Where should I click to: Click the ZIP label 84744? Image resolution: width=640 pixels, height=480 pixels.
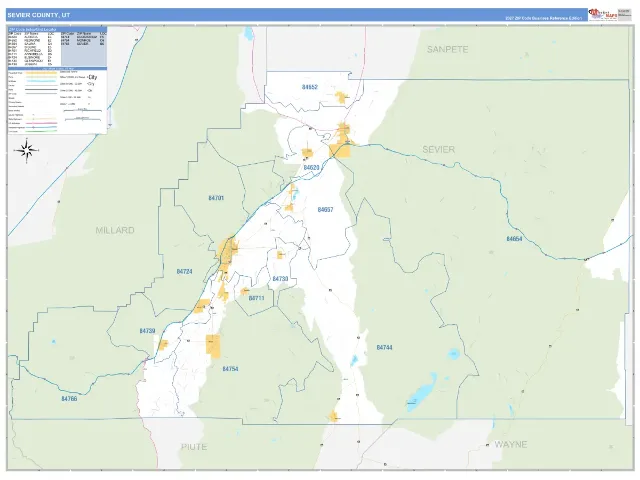click(384, 347)
